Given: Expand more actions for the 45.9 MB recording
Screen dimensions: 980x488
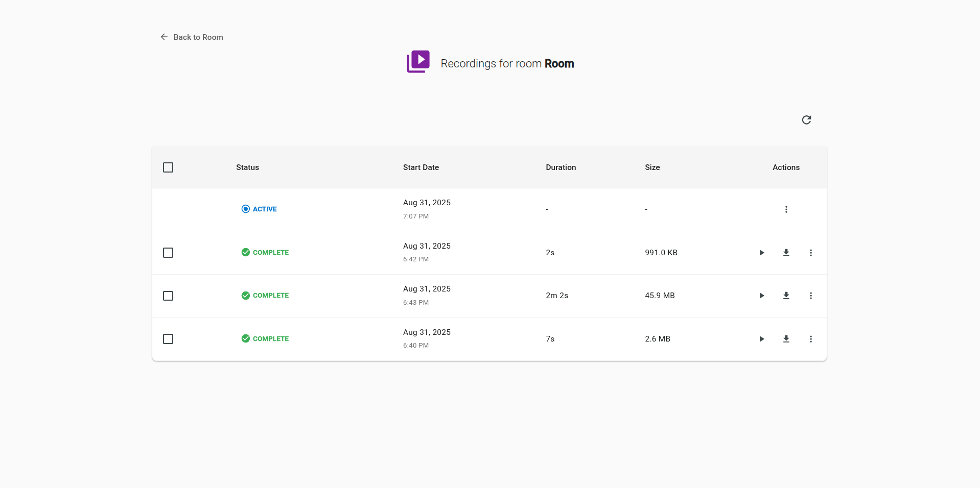Looking at the screenshot, I should 810,296.
